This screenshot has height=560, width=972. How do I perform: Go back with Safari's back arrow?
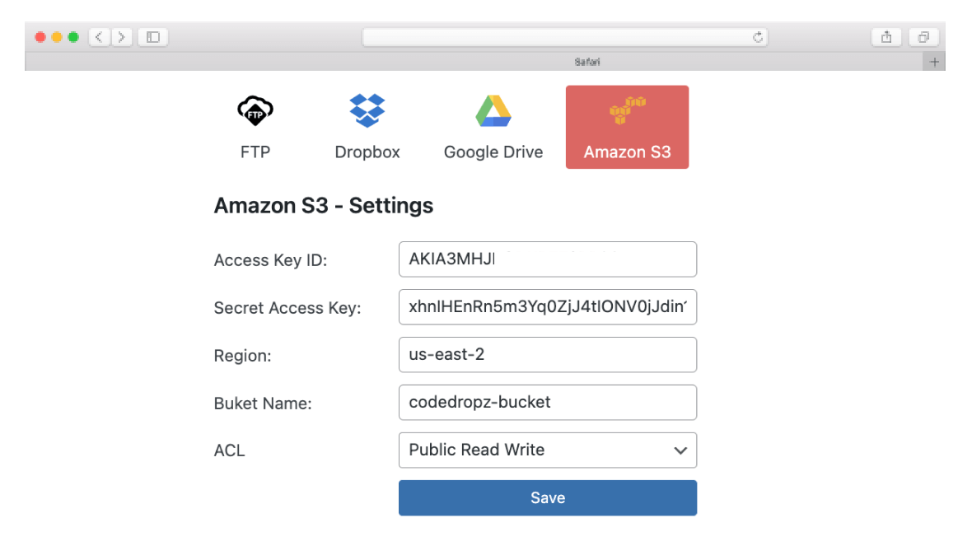click(x=100, y=37)
